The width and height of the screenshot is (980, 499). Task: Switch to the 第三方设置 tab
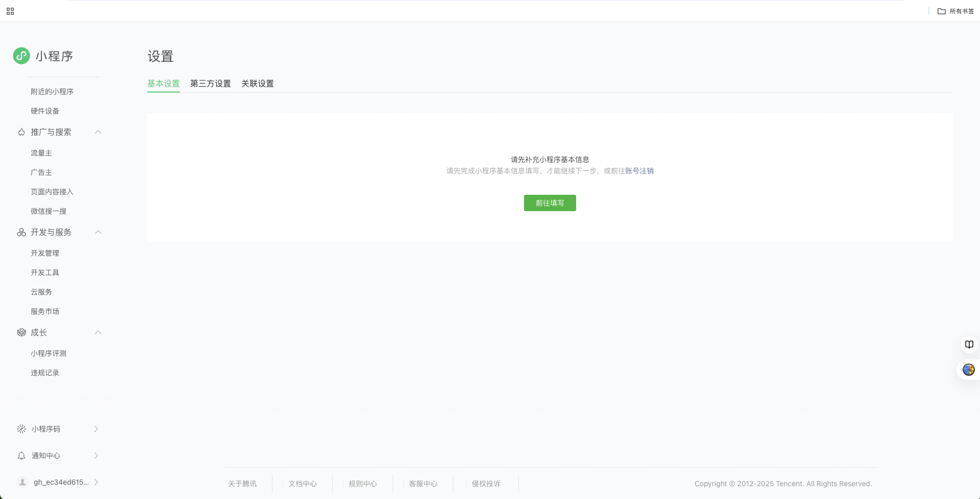211,83
